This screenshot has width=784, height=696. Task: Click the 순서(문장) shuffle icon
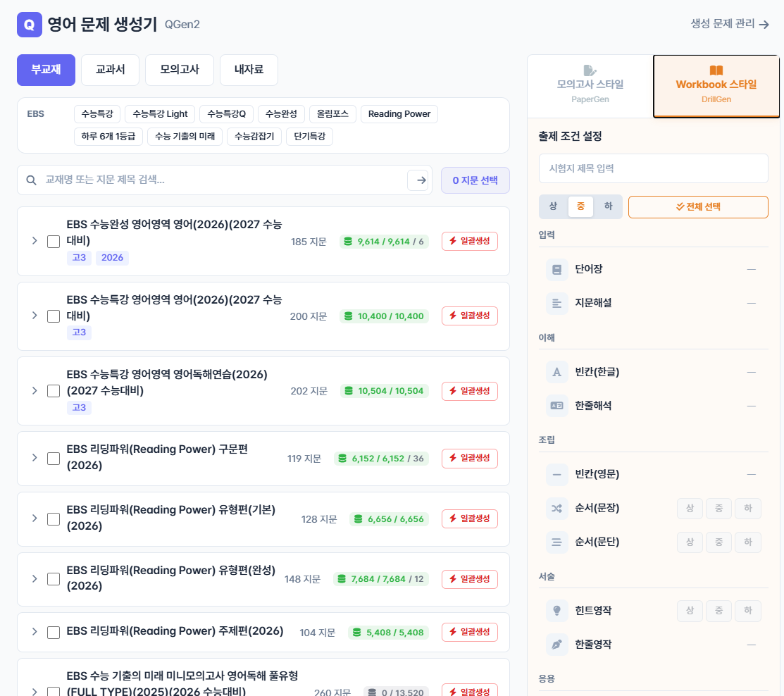click(556, 508)
